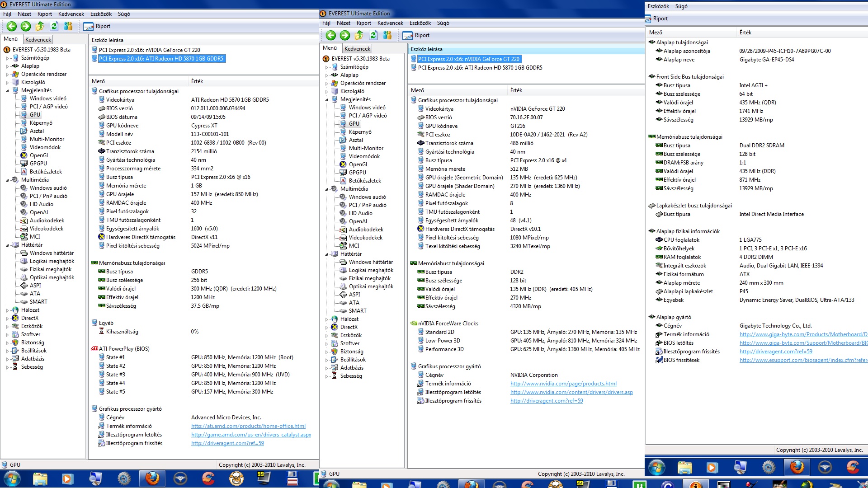This screenshot has height=488, width=868.
Task: Expand Operációs rendszer in the middle window tree
Action: point(327,84)
